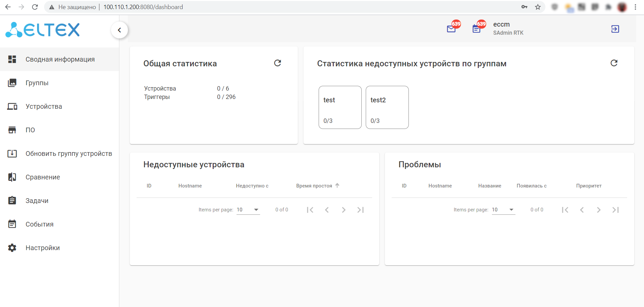Open the Задачи section

coord(37,201)
